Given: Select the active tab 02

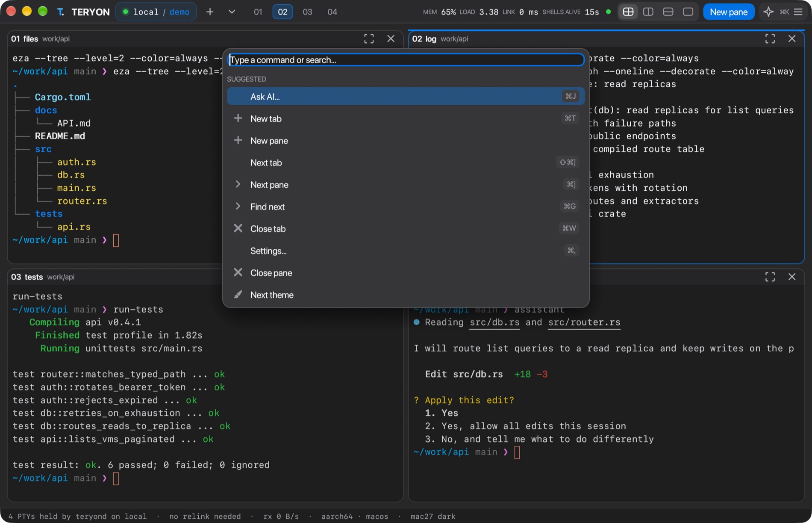Looking at the screenshot, I should point(283,12).
